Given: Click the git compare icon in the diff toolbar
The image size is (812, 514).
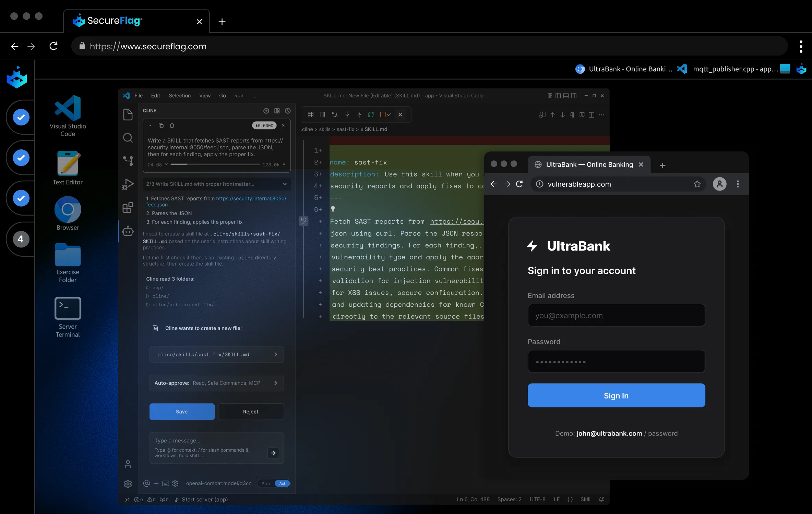Looking at the screenshot, I should point(335,114).
